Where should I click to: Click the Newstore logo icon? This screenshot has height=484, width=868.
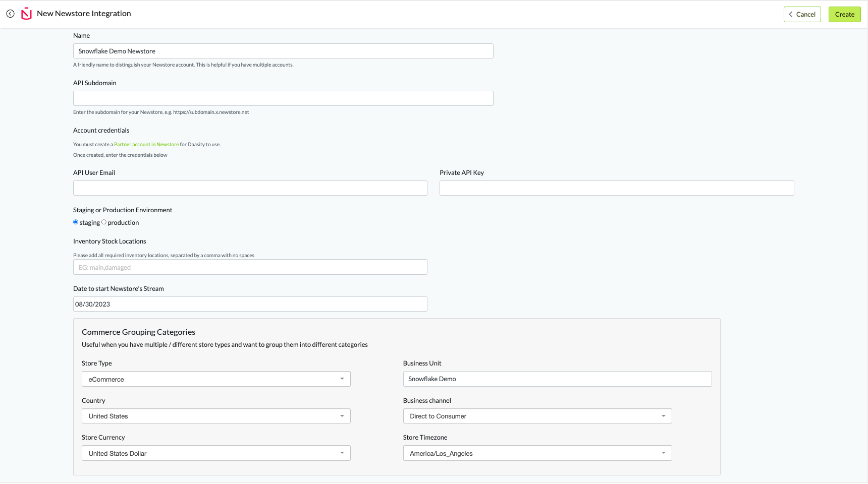pos(26,14)
